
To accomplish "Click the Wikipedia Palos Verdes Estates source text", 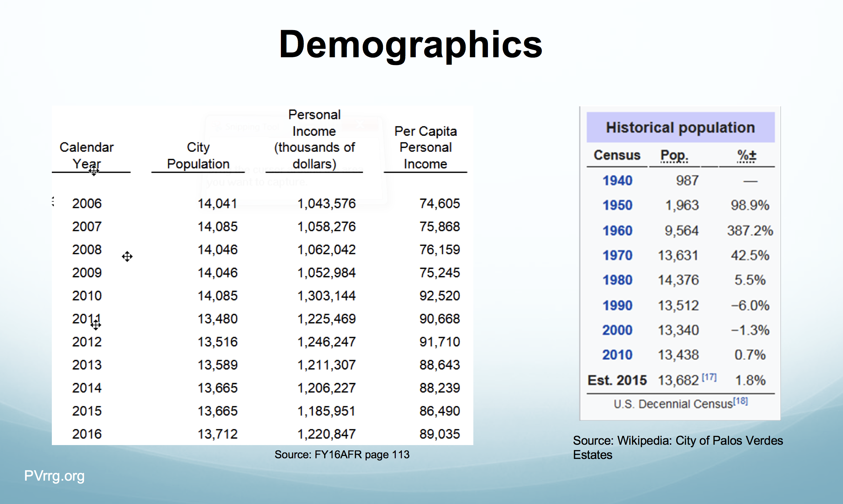I will click(x=678, y=448).
